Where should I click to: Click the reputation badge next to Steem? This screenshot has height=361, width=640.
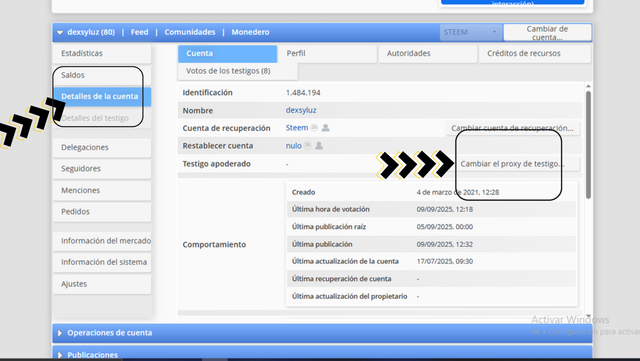coord(314,128)
